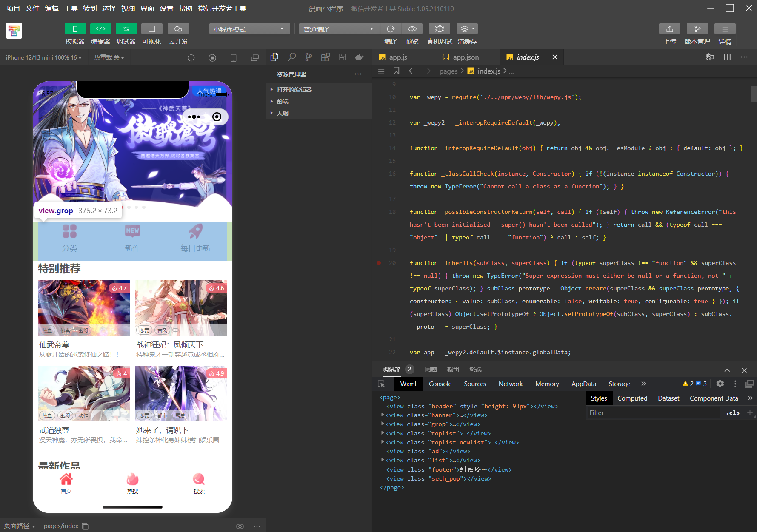Image resolution: width=757 pixels, height=532 pixels.
Task: Open the Network tab
Action: pos(511,384)
